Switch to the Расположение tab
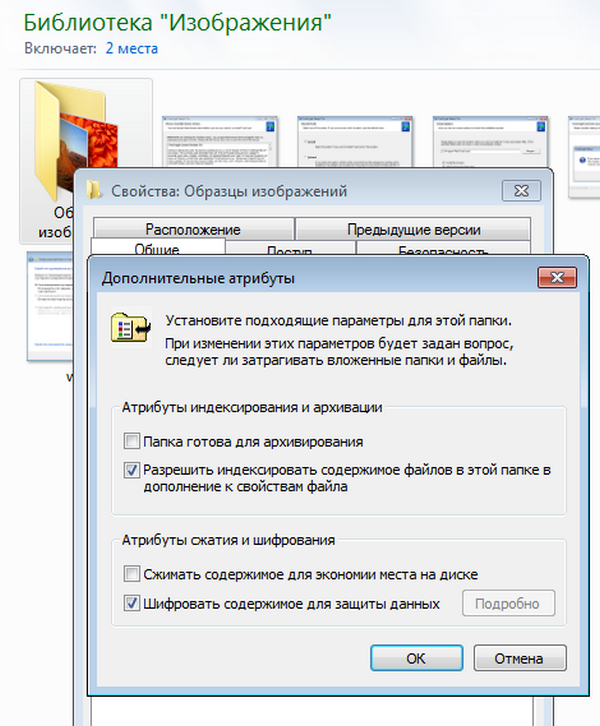The image size is (600, 726). (194, 229)
